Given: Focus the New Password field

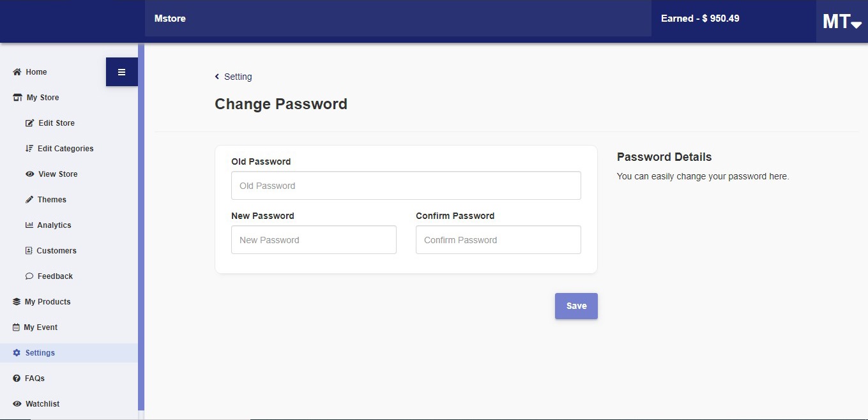Looking at the screenshot, I should [314, 240].
